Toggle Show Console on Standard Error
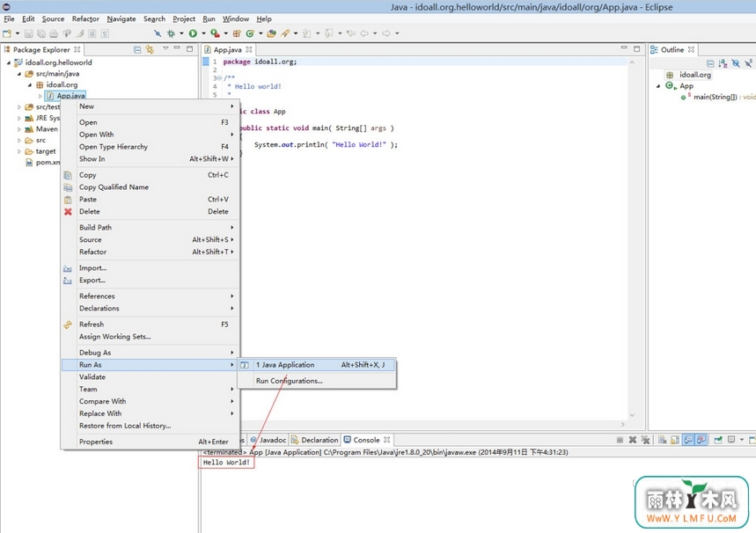Screen dimensions: 756x533 click(701, 440)
